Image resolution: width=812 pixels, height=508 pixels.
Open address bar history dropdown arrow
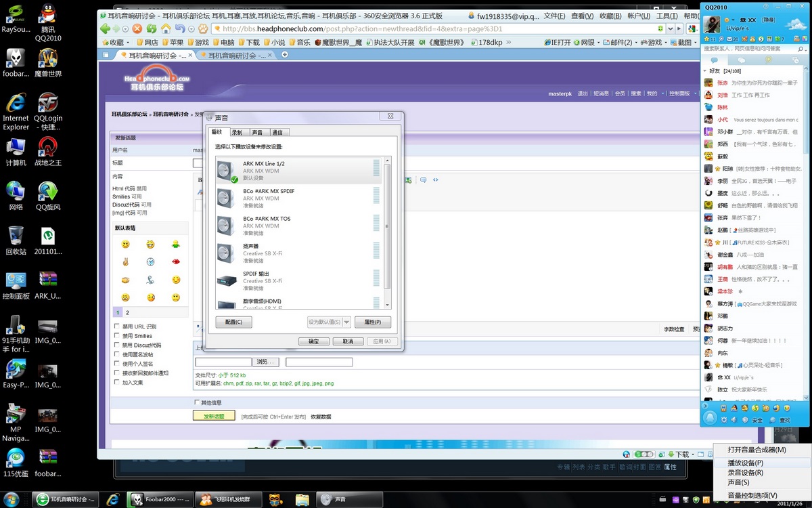pyautogui.click(x=671, y=28)
